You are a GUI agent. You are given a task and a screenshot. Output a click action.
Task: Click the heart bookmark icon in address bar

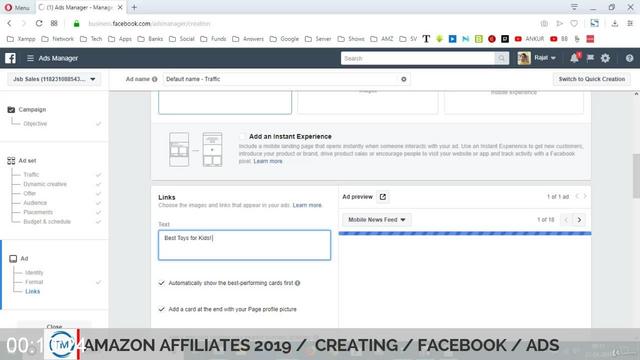click(574, 23)
